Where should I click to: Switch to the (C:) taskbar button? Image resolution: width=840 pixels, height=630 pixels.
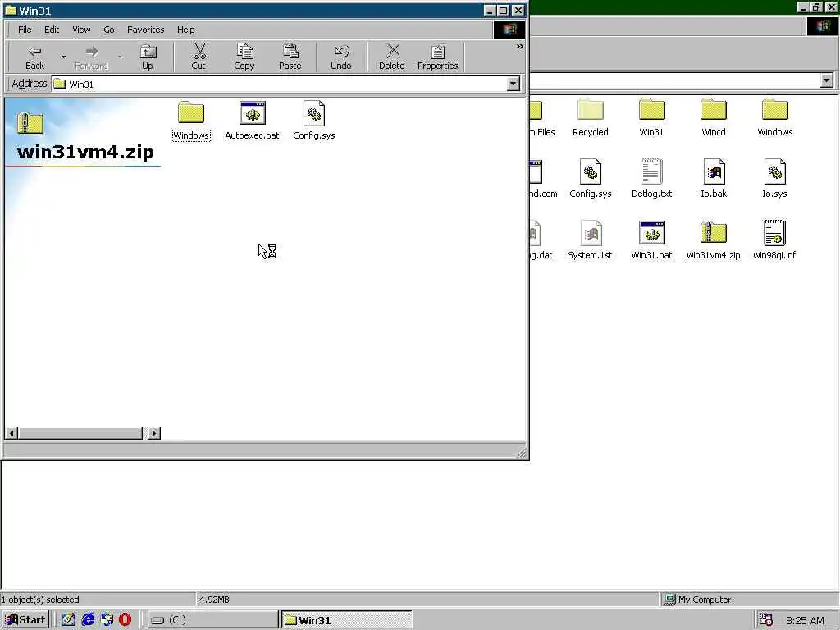pyautogui.click(x=212, y=620)
